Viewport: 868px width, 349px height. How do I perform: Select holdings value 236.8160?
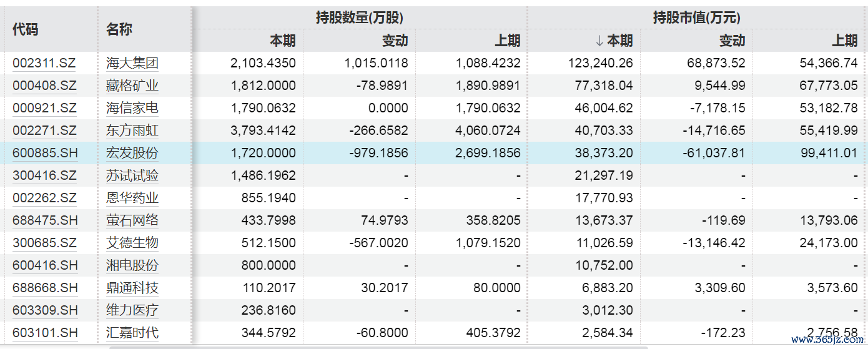tap(269, 310)
